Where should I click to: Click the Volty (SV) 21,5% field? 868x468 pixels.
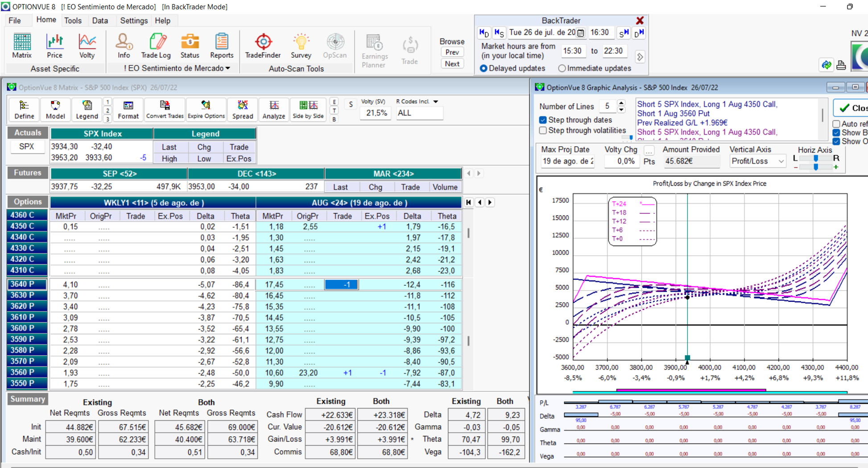click(376, 113)
